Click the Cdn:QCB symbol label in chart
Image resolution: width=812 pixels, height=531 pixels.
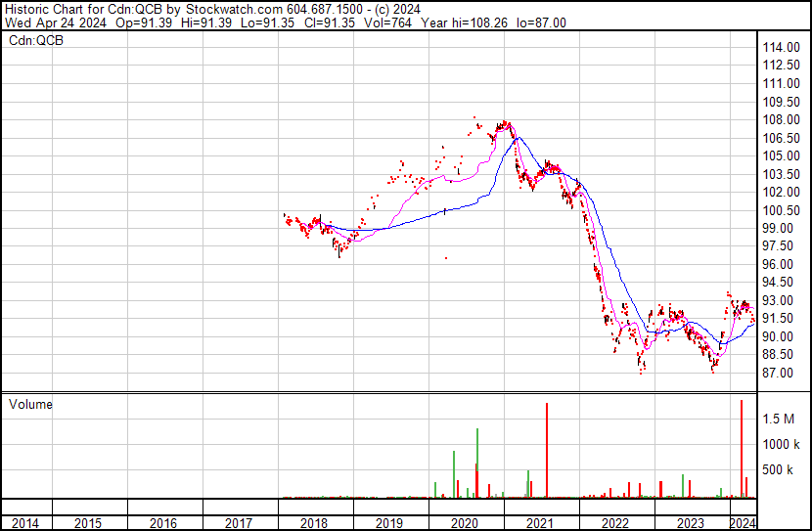pos(36,40)
